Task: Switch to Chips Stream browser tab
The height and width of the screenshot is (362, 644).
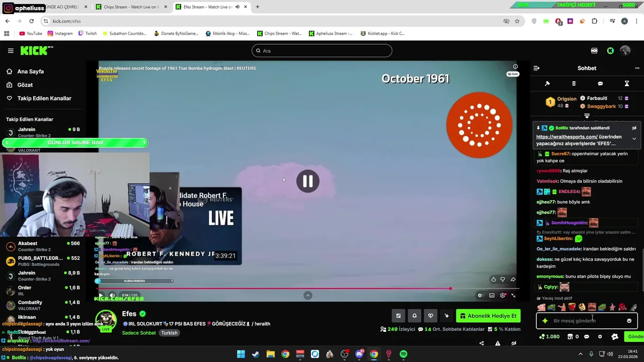Action: coord(131,7)
